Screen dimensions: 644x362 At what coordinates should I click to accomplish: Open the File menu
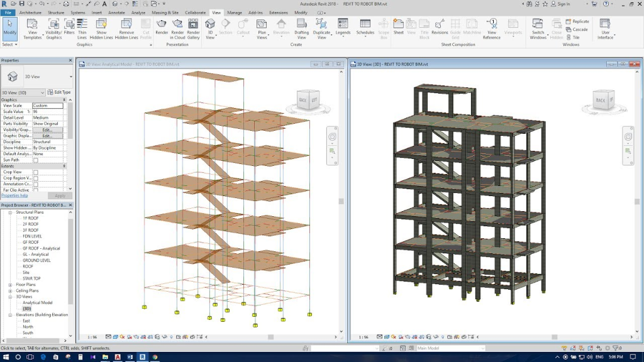(8, 13)
